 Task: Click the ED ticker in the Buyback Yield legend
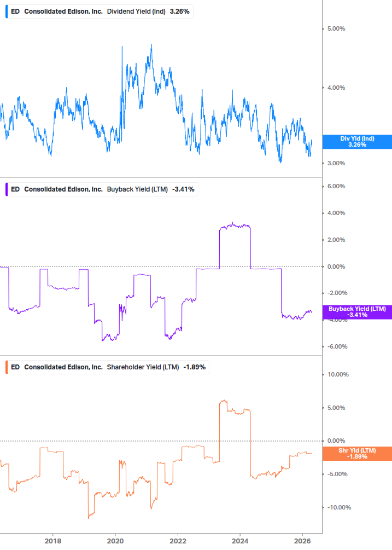[15, 189]
